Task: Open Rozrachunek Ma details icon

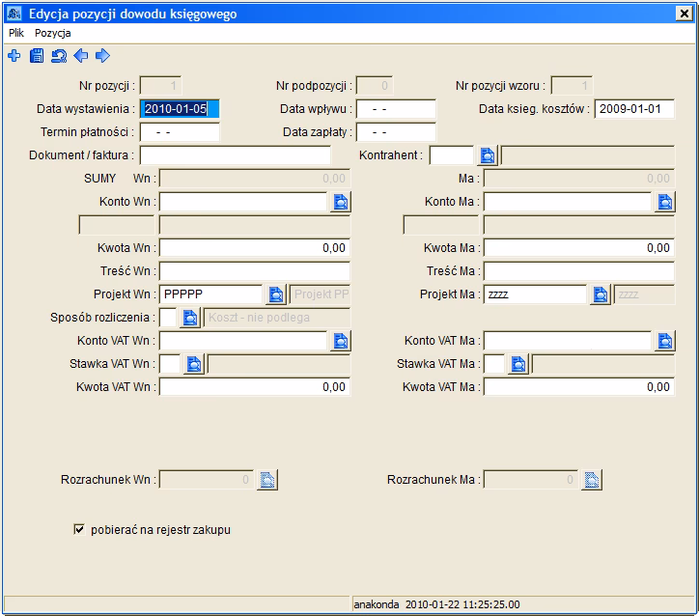Action: click(592, 480)
